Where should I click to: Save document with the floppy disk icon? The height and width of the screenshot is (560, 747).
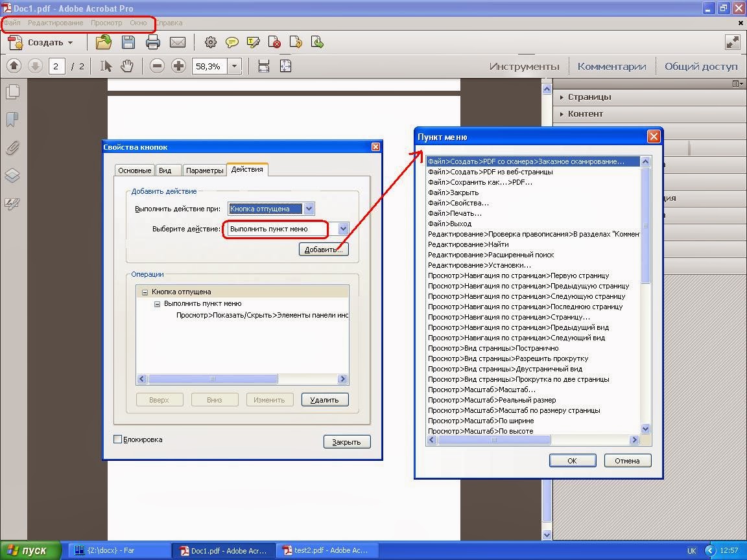[128, 42]
